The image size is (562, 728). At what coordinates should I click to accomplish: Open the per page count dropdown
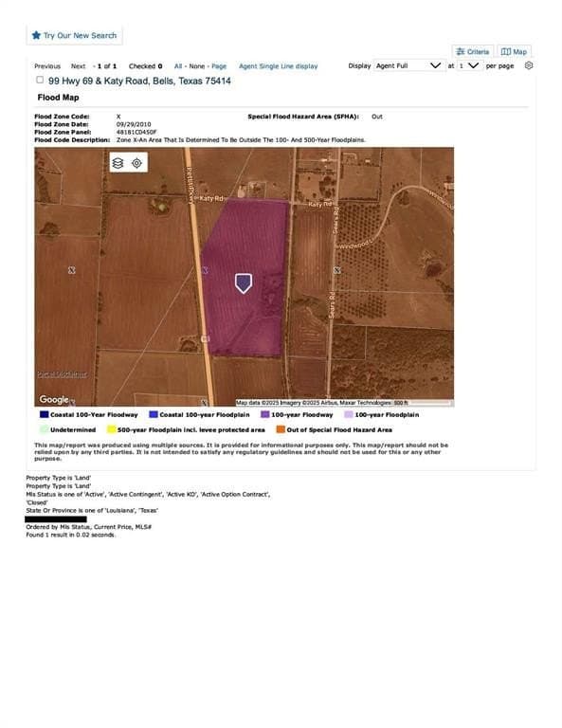point(469,65)
